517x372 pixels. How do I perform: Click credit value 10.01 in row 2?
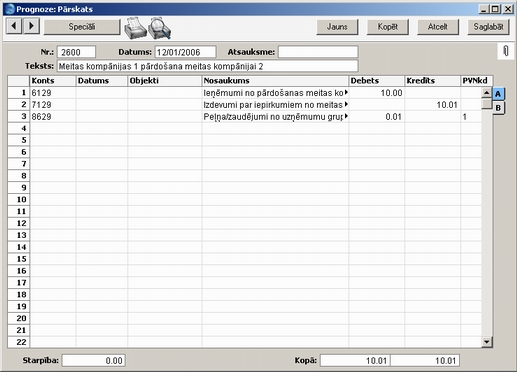[x=433, y=105]
